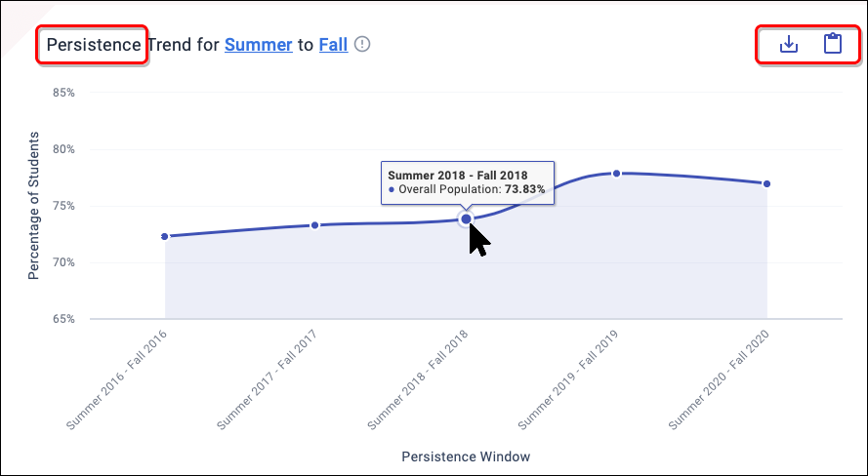Click the clipboard copy icon
The height and width of the screenshot is (476, 868).
(832, 44)
